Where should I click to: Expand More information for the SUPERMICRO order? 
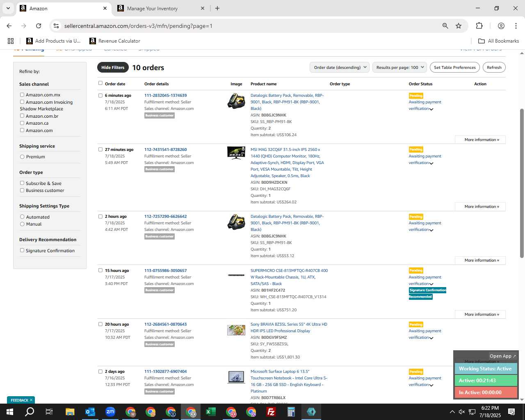click(480, 315)
